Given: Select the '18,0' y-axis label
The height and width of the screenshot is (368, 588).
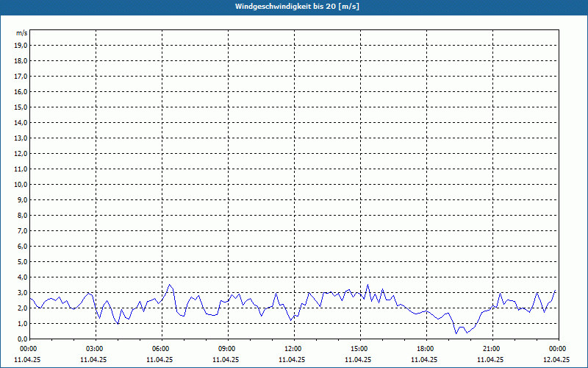Looking at the screenshot, I should [21, 61].
